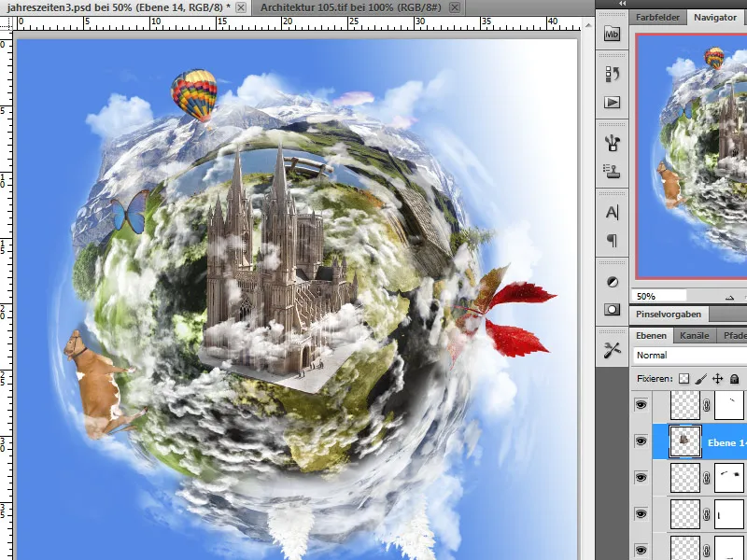Select the Ebene 14 layer name
The width and height of the screenshot is (747, 560).
[726, 442]
